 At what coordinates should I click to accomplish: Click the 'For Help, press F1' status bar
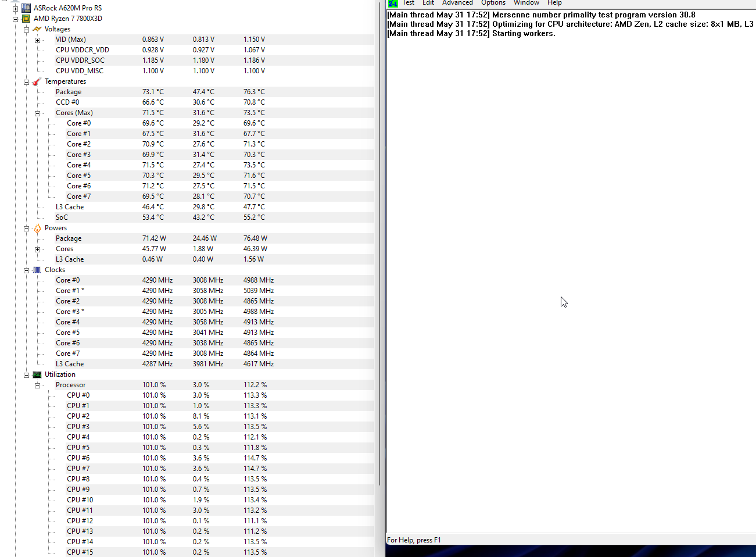click(x=414, y=540)
